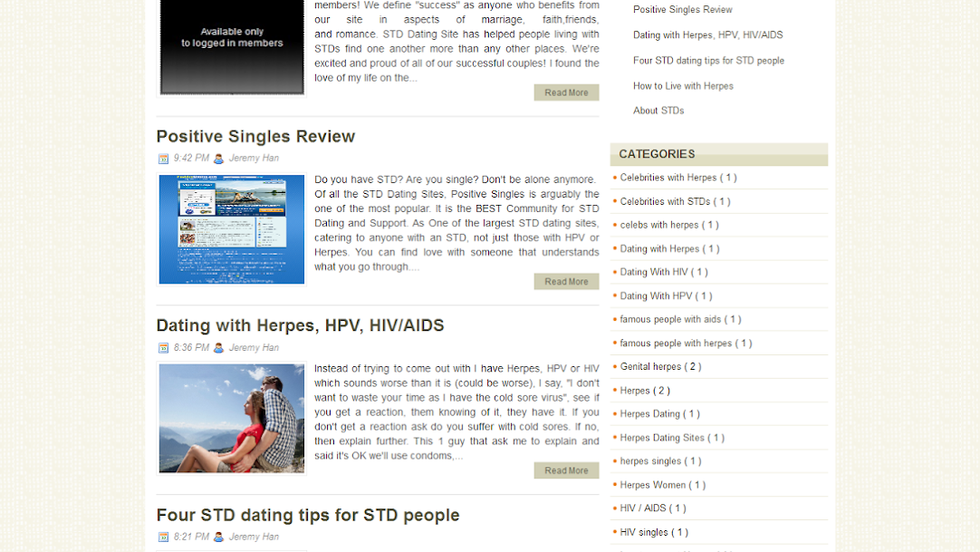
Task: Open sidebar link Four STD dating tips
Action: click(709, 61)
